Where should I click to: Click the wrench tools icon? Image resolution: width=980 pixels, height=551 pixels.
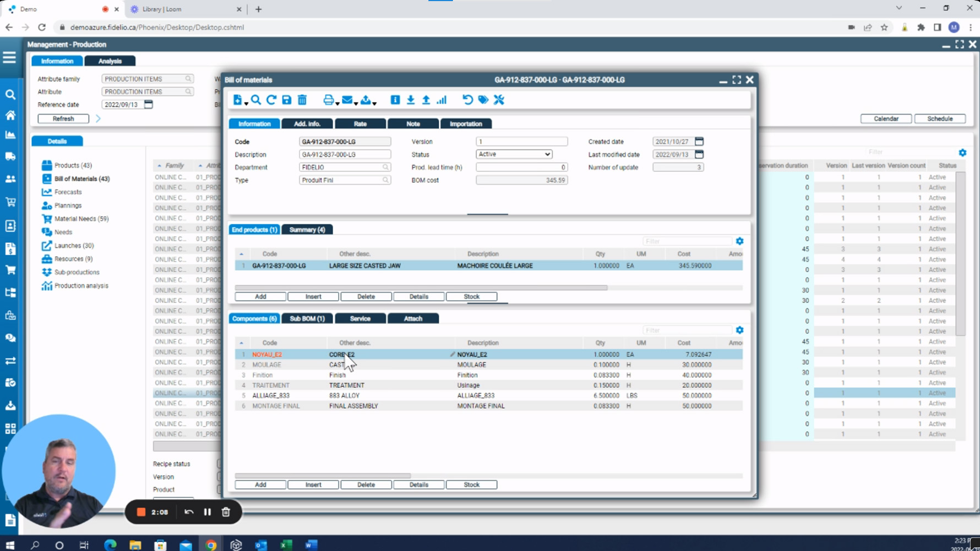(x=499, y=100)
